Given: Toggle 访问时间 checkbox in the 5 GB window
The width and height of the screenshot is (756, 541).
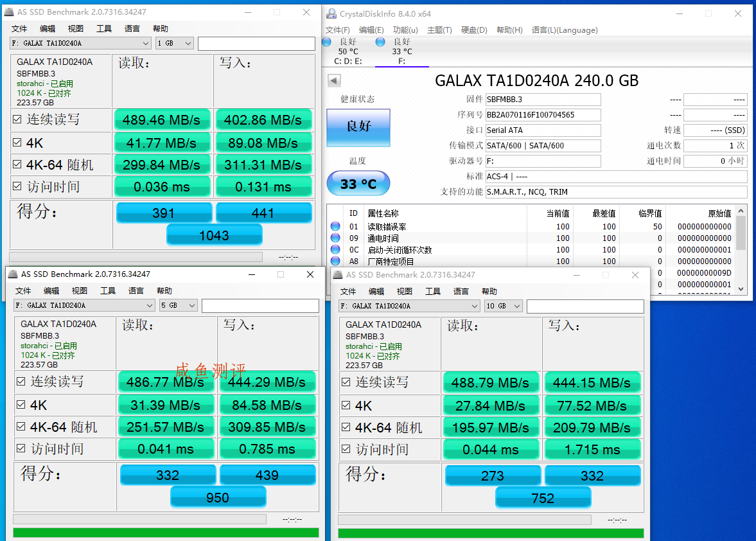Looking at the screenshot, I should point(21,448).
